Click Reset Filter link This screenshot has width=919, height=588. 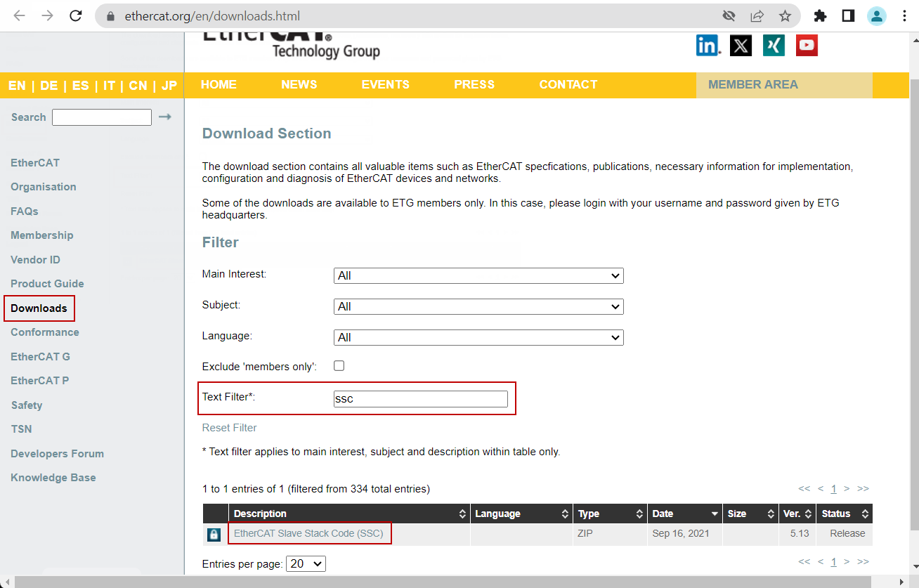coord(230,428)
